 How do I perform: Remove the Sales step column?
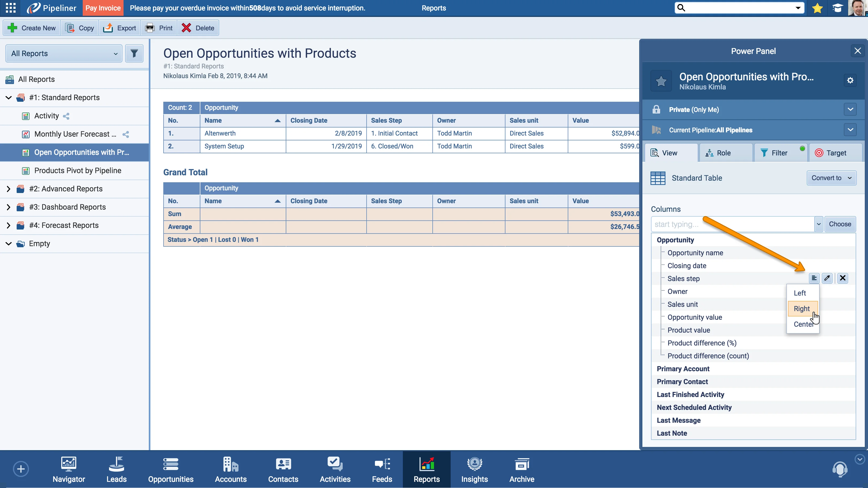(843, 278)
